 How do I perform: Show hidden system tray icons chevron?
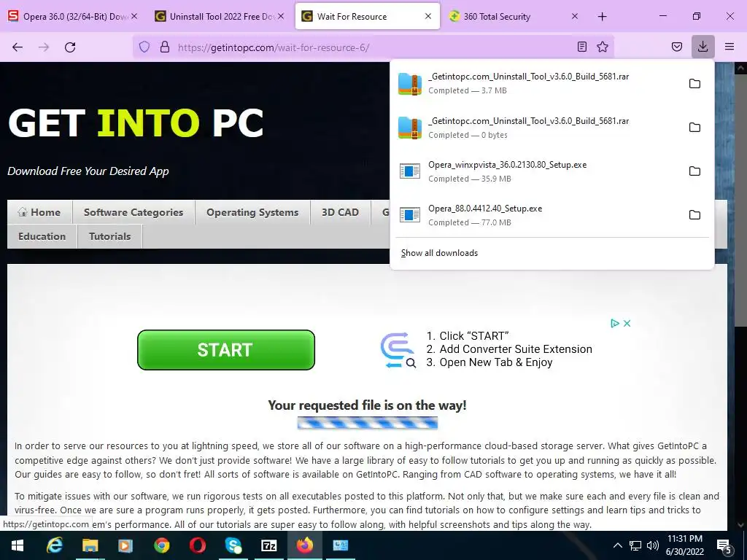pyautogui.click(x=617, y=545)
